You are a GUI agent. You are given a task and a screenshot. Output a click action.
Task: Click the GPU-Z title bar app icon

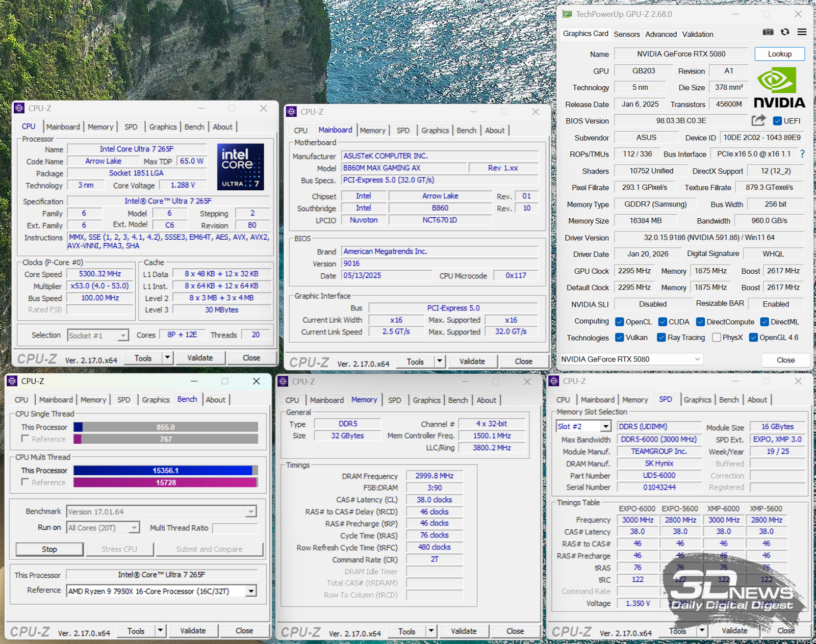tap(567, 14)
